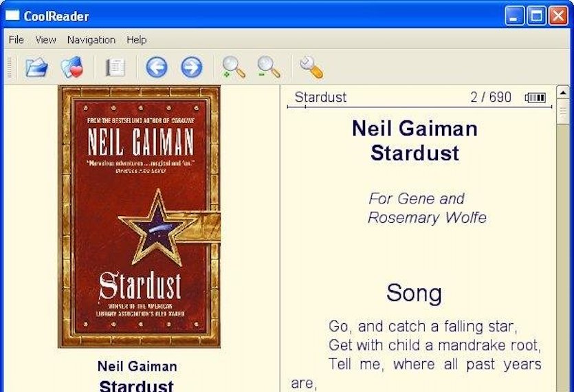Click the 'Rosemary Wolfe' dedication line
The height and width of the screenshot is (392, 574).
427,217
